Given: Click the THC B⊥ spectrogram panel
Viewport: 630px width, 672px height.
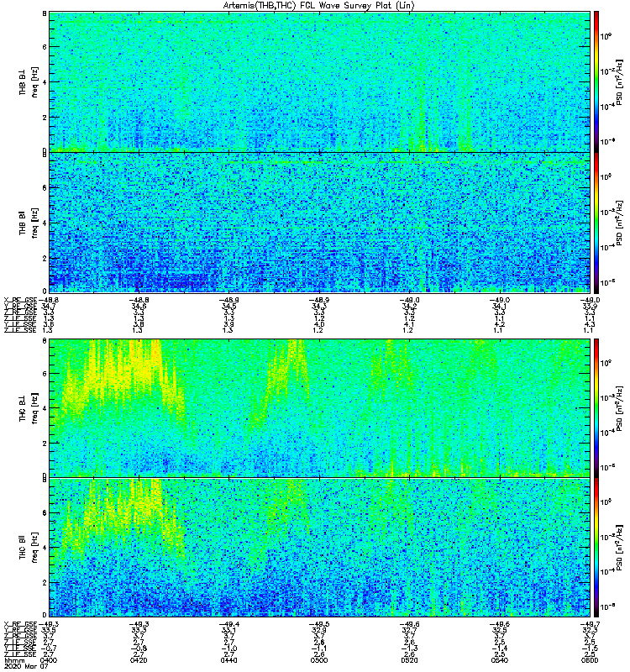Looking at the screenshot, I should click(319, 408).
